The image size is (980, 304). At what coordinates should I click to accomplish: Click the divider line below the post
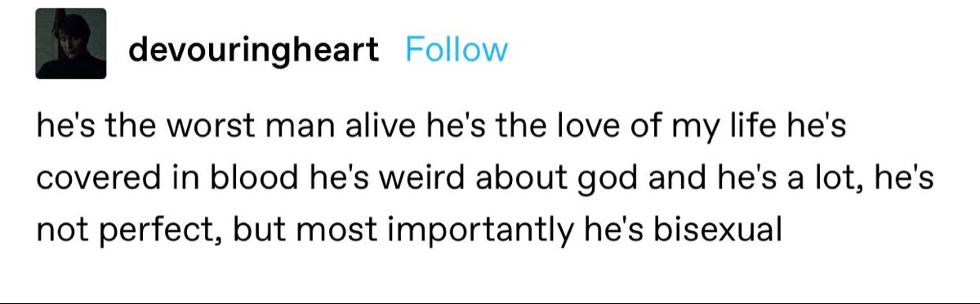(490, 302)
